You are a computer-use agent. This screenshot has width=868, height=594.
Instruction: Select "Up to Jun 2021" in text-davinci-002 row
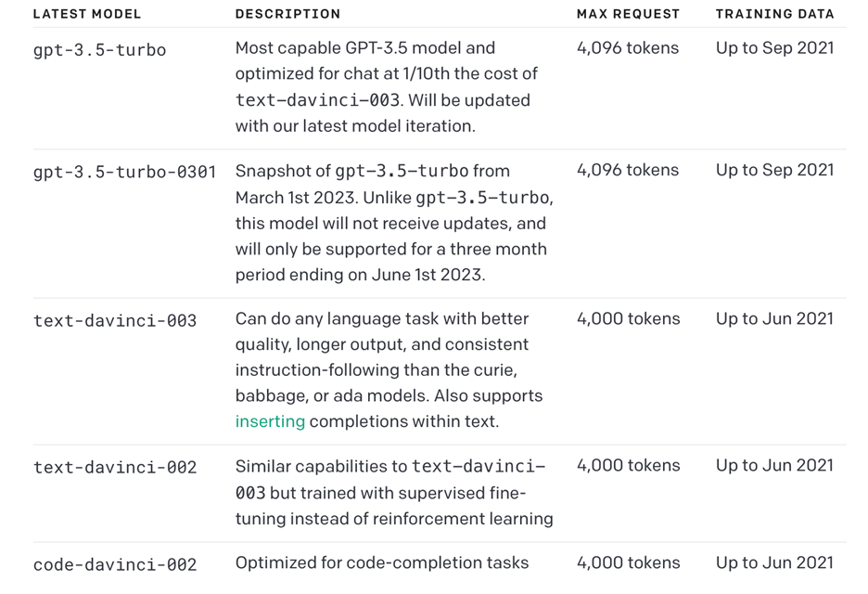pyautogui.click(x=774, y=465)
